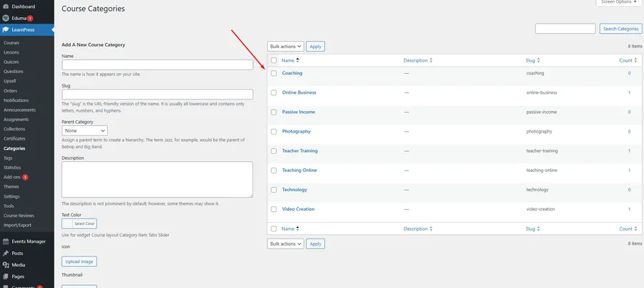Go to Quizzes in LearnPress submenu
This screenshot has width=644, height=288.
pos(12,62)
